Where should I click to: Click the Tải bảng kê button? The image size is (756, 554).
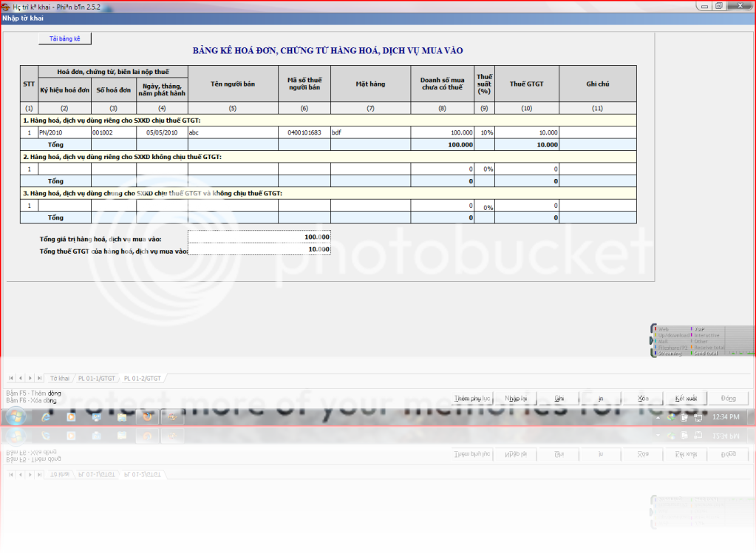click(65, 38)
